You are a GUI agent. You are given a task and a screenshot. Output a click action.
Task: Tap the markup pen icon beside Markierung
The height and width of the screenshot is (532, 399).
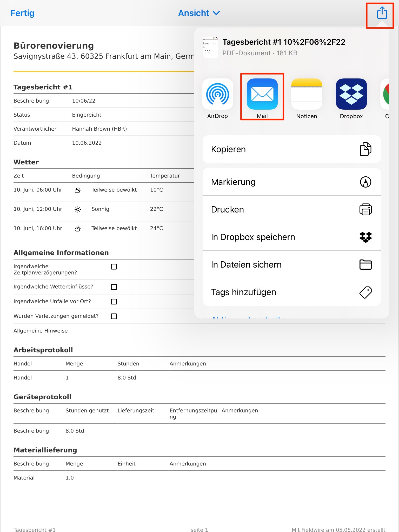point(365,182)
